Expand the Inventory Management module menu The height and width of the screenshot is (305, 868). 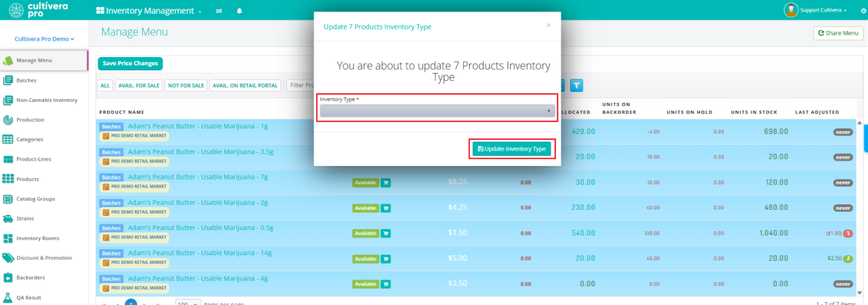pyautogui.click(x=148, y=11)
